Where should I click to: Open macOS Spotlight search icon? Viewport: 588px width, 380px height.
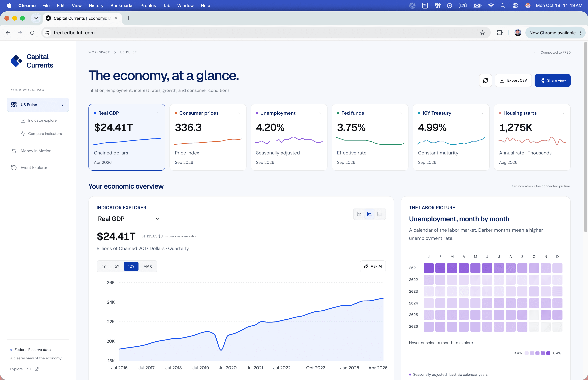pyautogui.click(x=503, y=5)
